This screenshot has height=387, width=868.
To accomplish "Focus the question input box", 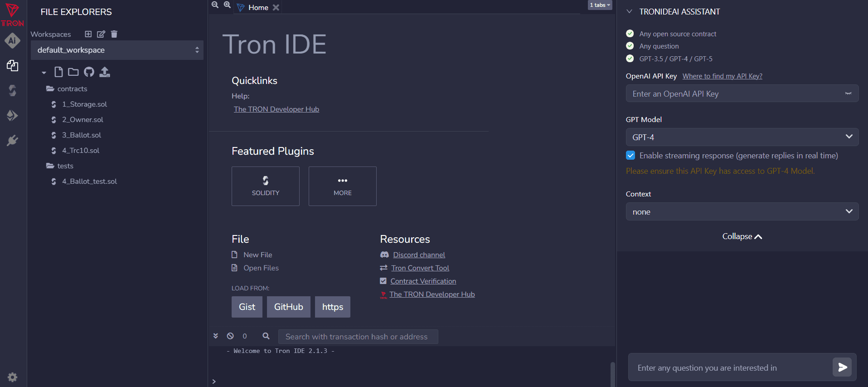I will pyautogui.click(x=730, y=367).
